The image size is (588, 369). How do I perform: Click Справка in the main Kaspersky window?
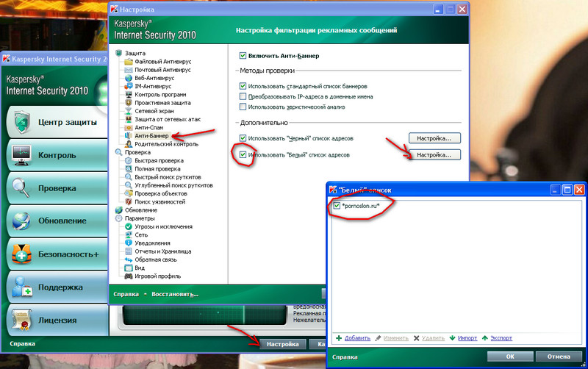[x=23, y=343]
